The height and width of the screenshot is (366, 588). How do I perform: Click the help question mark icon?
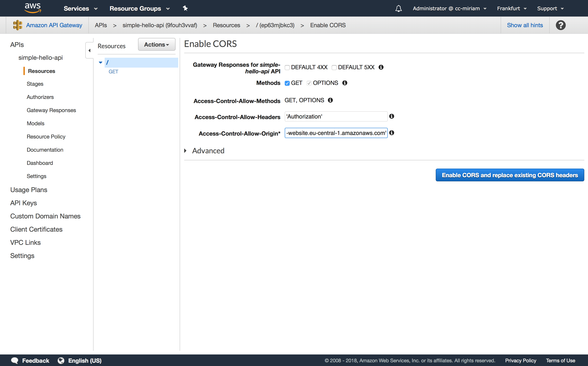click(x=560, y=25)
